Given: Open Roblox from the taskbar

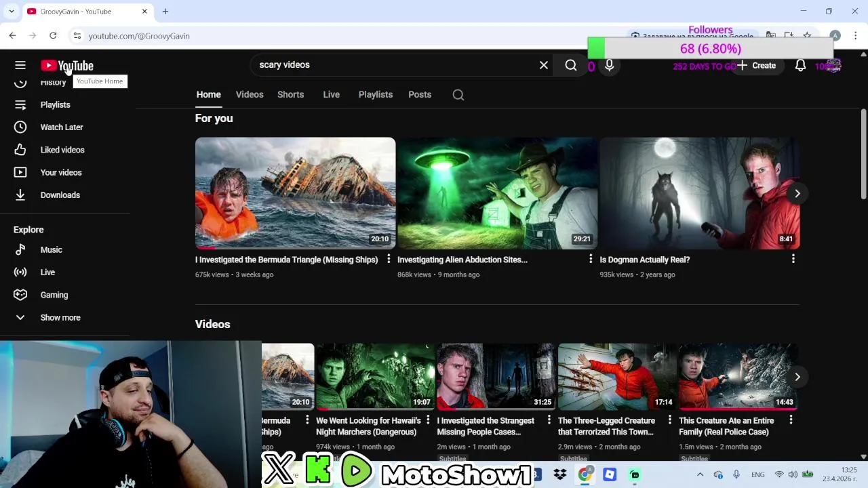Looking at the screenshot, I should click(609, 474).
